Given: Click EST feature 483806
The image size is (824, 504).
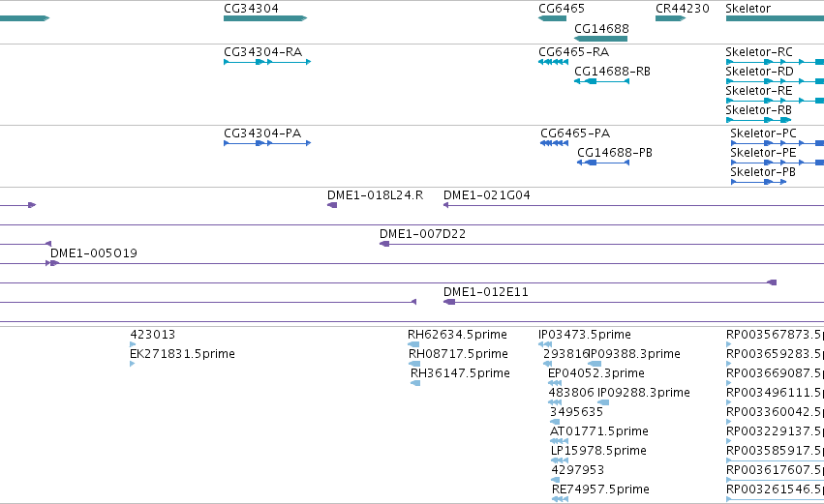Looking at the screenshot, I should pyautogui.click(x=571, y=393).
